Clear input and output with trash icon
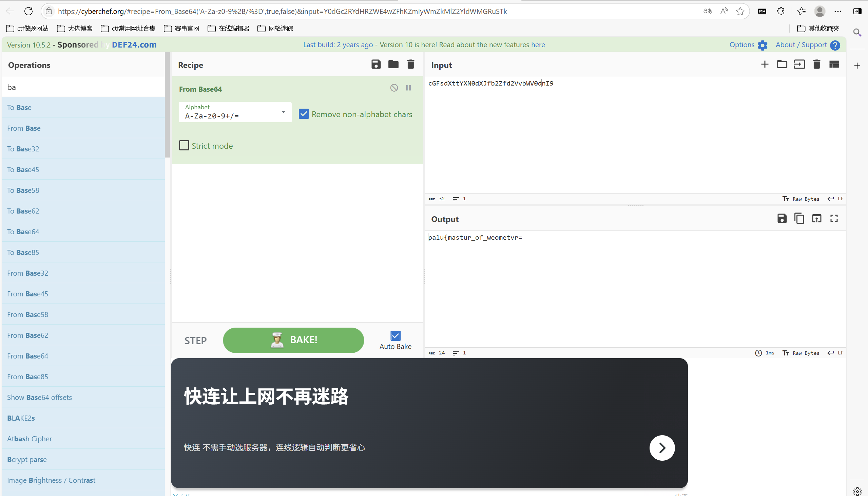This screenshot has width=868, height=496. (817, 65)
